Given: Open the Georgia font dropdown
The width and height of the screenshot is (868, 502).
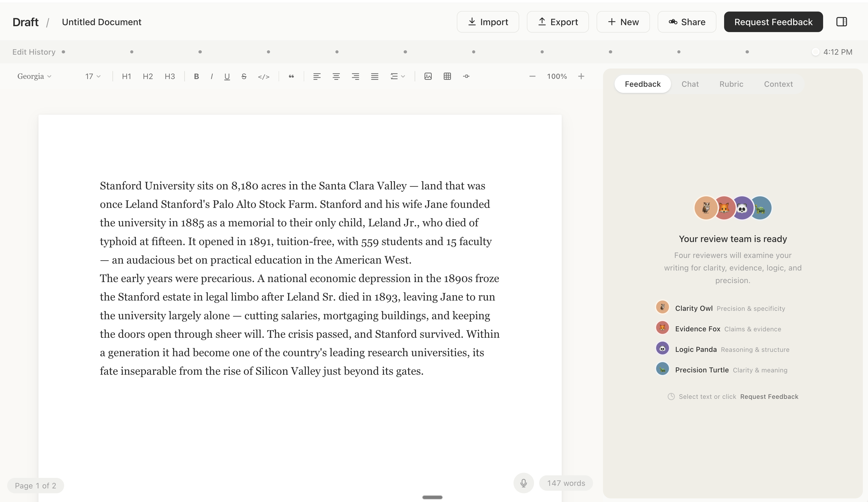Looking at the screenshot, I should [x=34, y=76].
